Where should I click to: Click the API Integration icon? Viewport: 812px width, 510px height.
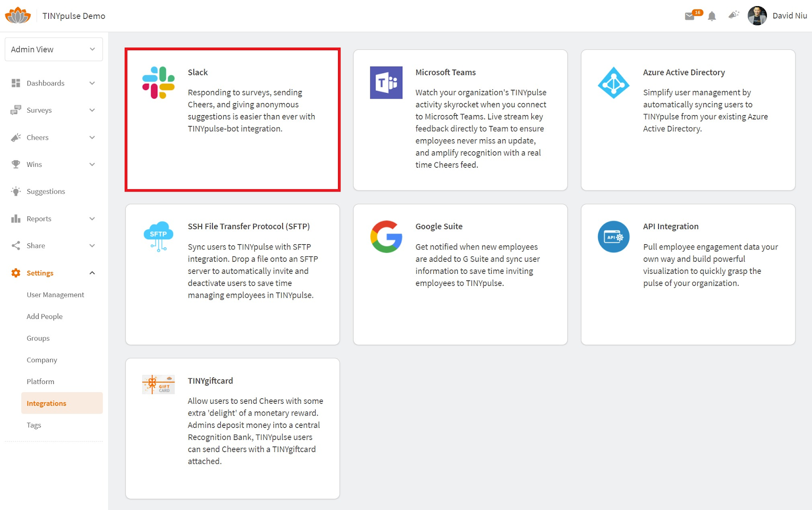click(x=614, y=237)
